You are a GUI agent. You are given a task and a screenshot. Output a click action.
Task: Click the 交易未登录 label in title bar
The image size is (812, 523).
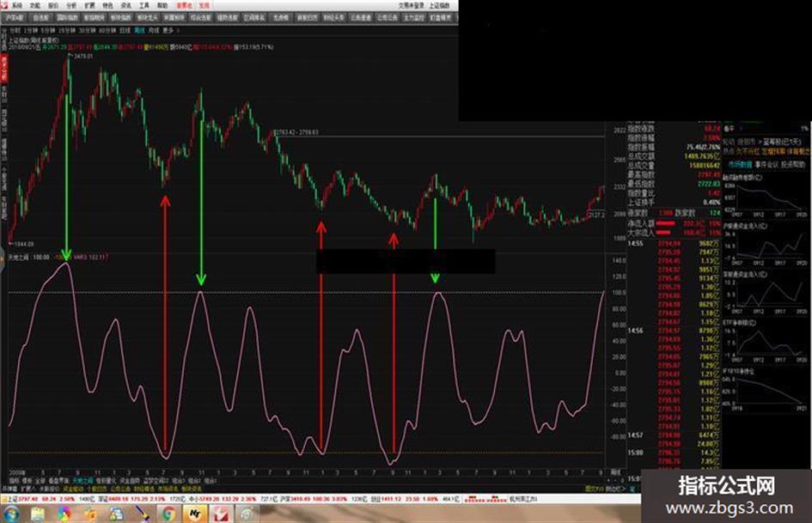coord(412,6)
